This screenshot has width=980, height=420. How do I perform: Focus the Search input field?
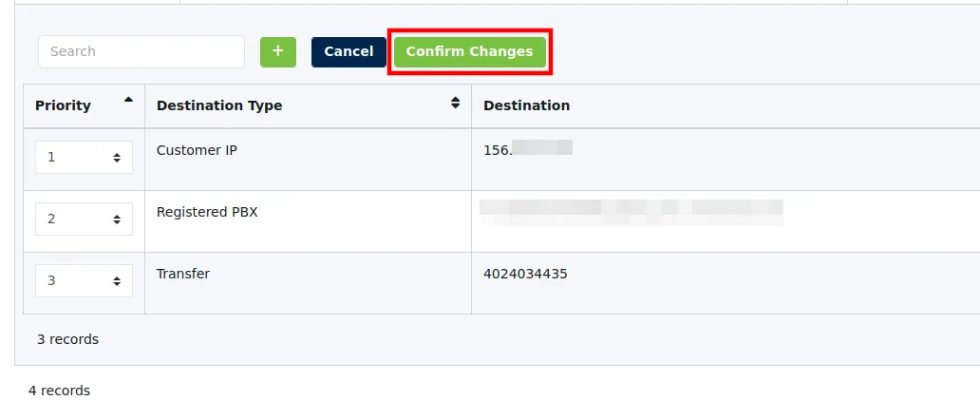pyautogui.click(x=141, y=52)
